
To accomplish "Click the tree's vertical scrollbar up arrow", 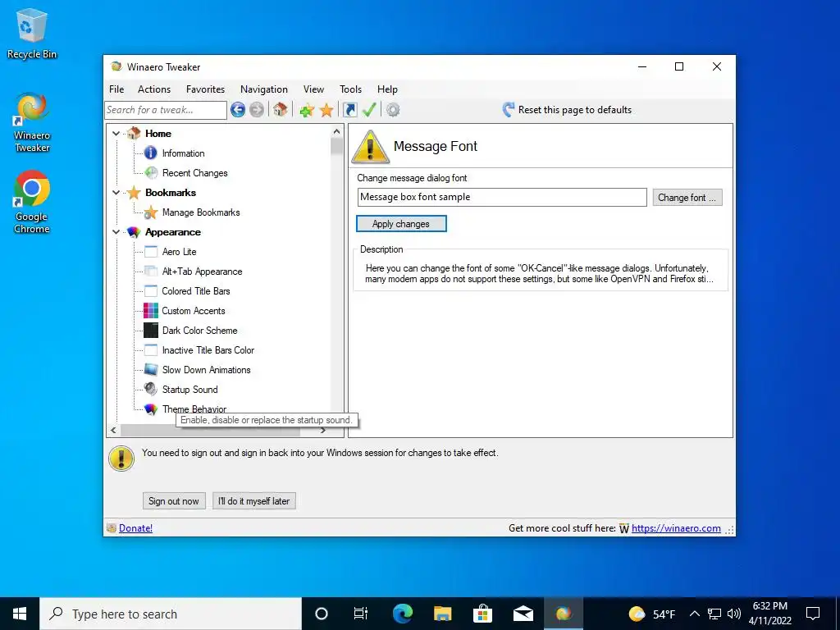I will click(x=336, y=131).
